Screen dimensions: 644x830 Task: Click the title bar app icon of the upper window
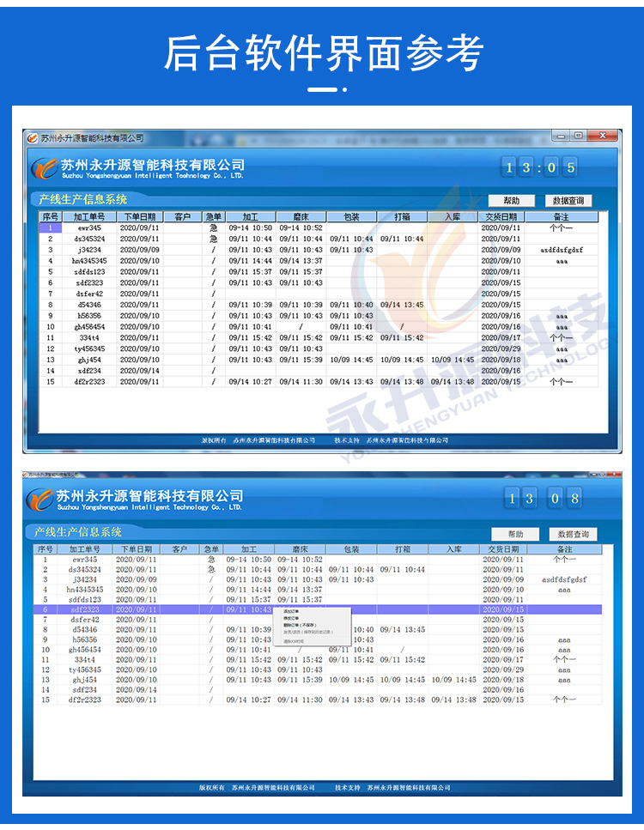[x=32, y=138]
